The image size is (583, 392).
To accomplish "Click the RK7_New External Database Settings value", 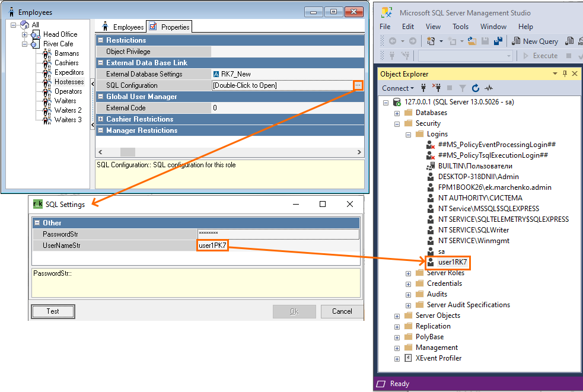I will [x=288, y=74].
